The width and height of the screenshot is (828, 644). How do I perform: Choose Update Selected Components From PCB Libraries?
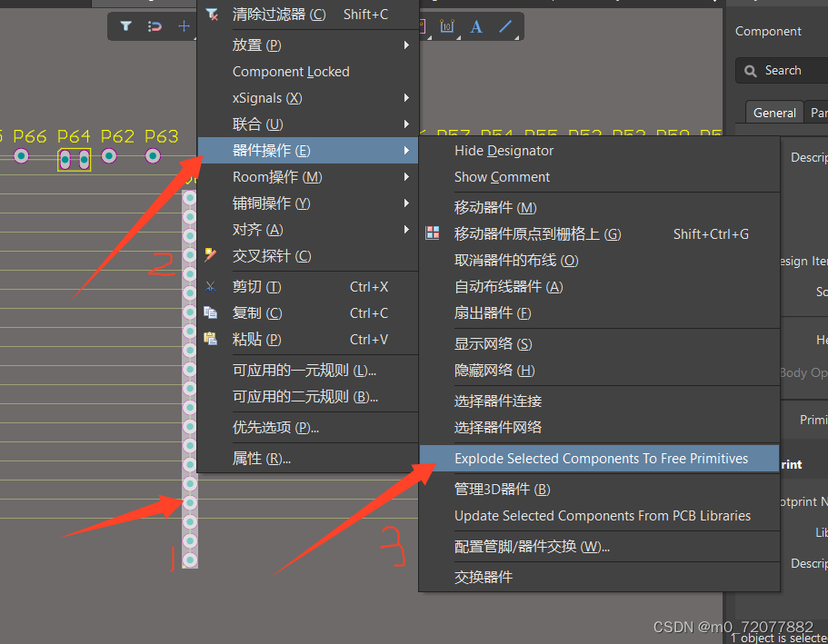point(602,516)
